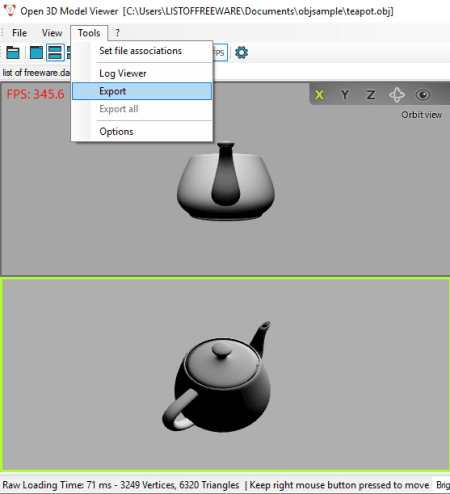Click the eye first-person view icon

423,95
